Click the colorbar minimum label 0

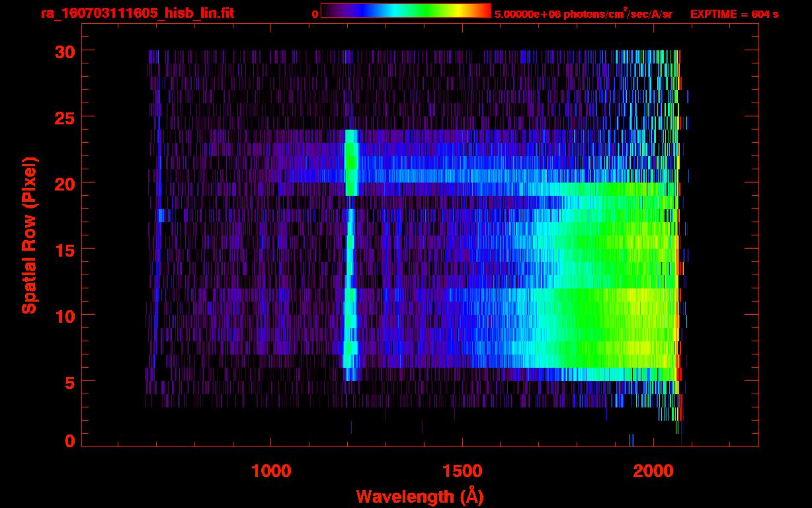(315, 14)
